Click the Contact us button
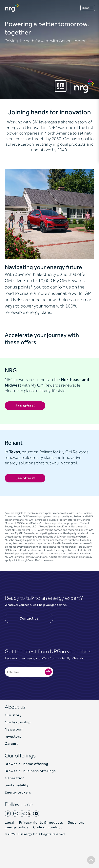Image resolution: width=99 pixels, height=868 pixels. (x=29, y=618)
